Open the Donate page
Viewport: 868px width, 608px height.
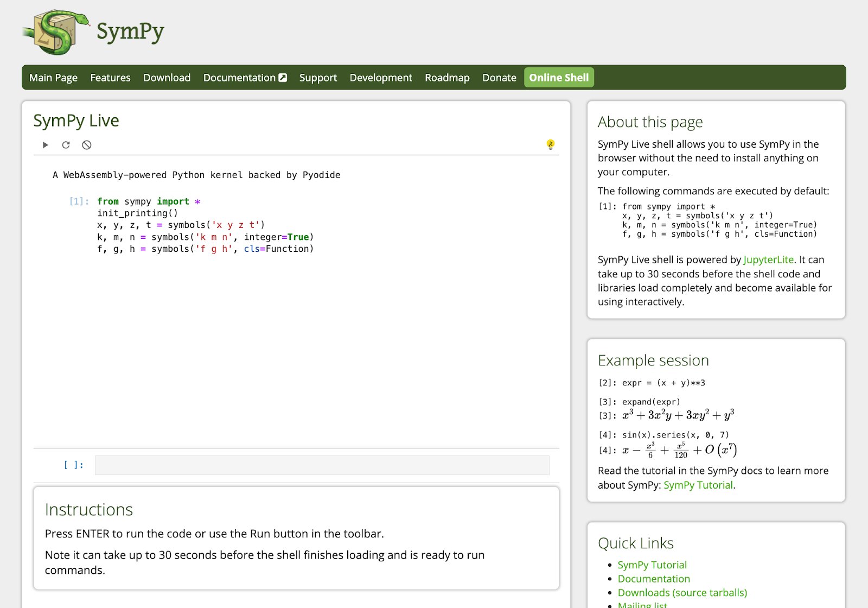coord(499,78)
